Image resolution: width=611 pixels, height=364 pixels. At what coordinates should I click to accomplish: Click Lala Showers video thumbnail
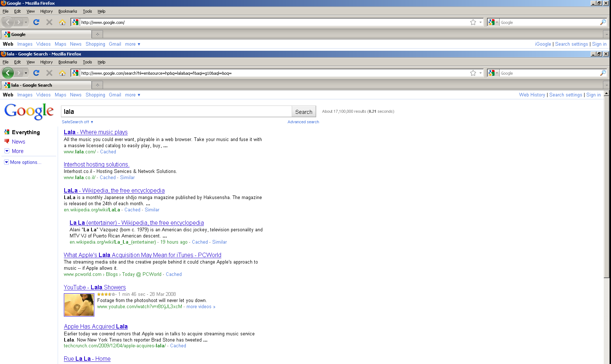[79, 305]
